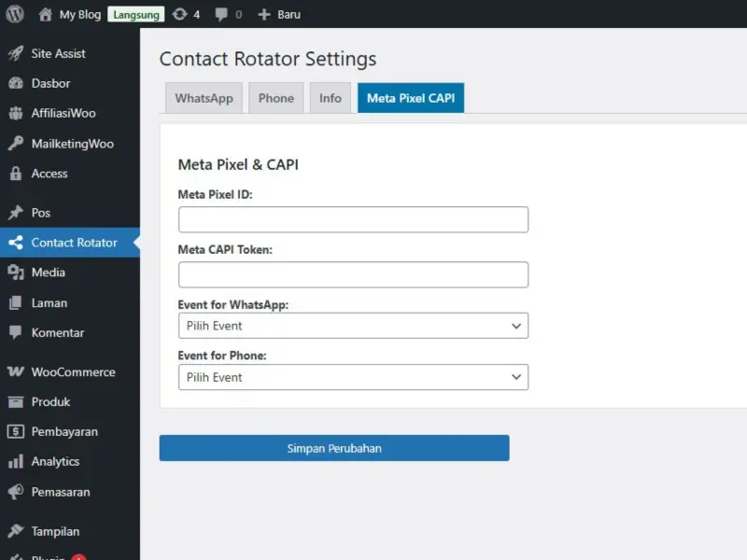The width and height of the screenshot is (747, 560).
Task: Open the comments bubble icon in toolbar
Action: 221,14
